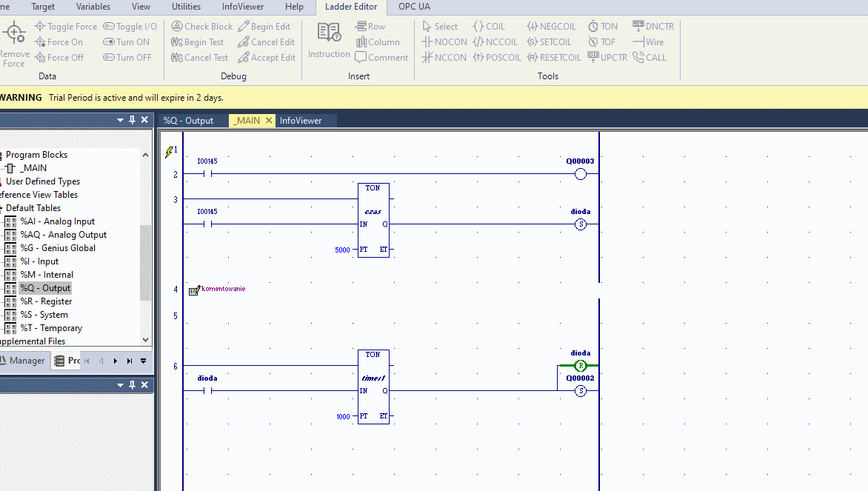Click the Force On tool
868x491 pixels.
click(x=59, y=42)
